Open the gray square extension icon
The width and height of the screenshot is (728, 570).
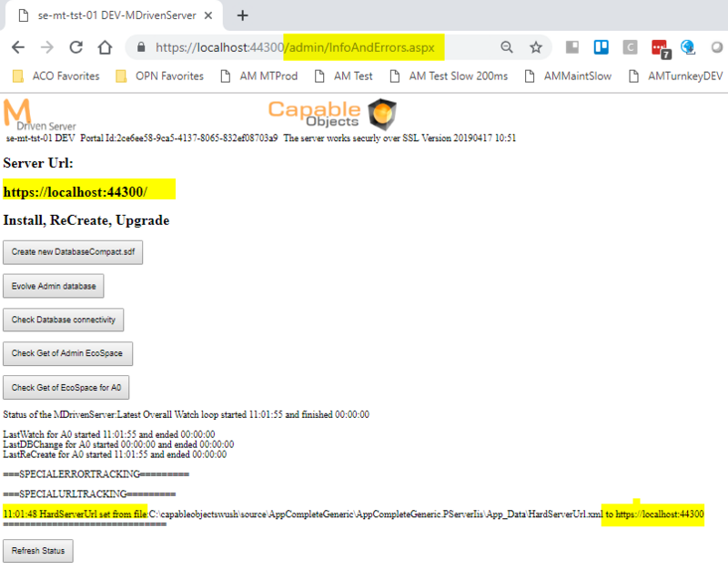click(x=572, y=47)
